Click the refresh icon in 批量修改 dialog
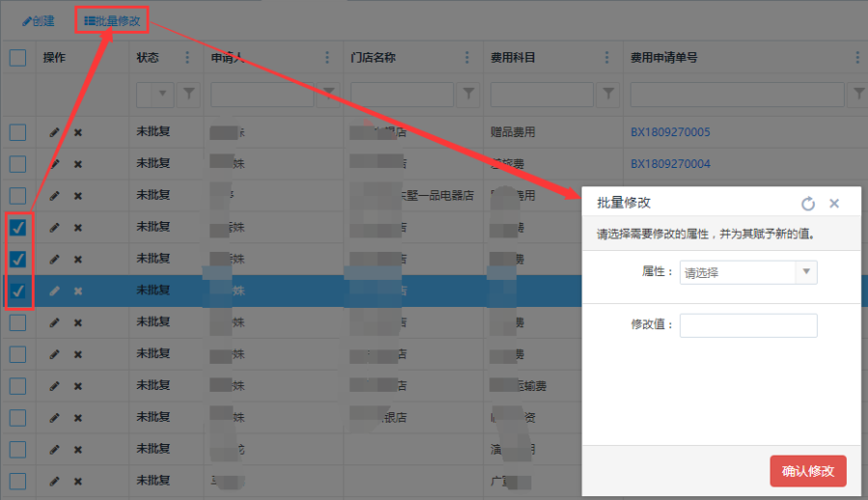The height and width of the screenshot is (500, 868). (x=808, y=204)
